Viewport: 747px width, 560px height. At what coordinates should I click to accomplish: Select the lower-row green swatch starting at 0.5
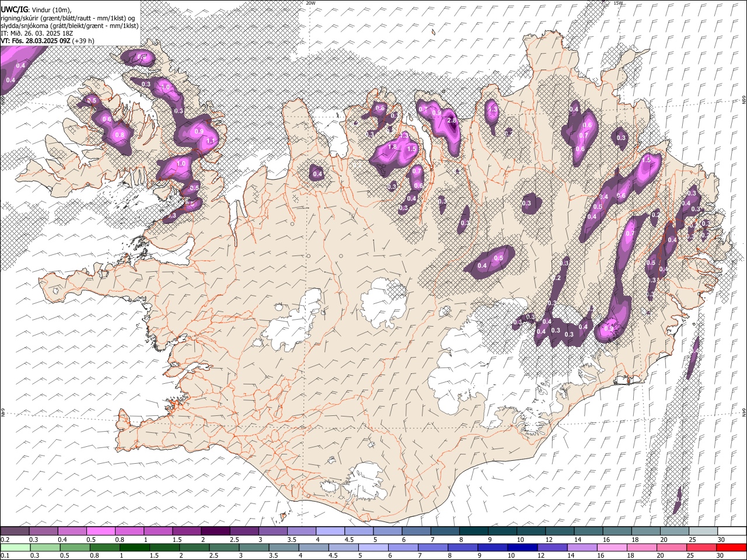tap(75, 547)
